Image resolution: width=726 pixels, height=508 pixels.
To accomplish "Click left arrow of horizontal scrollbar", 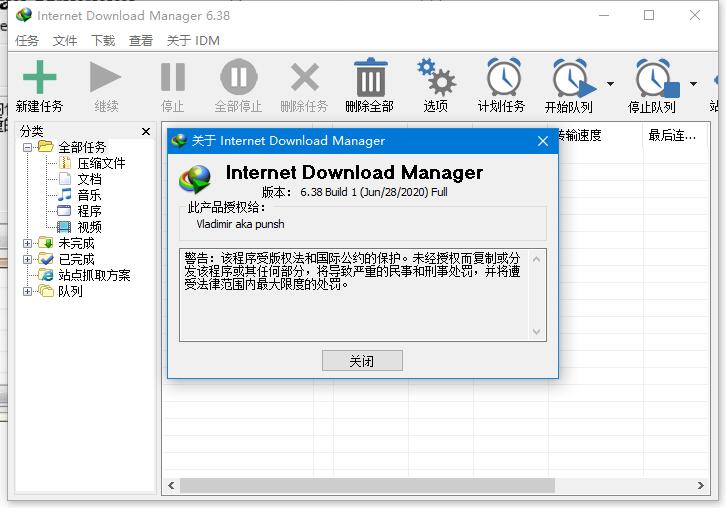I will click(x=171, y=485).
